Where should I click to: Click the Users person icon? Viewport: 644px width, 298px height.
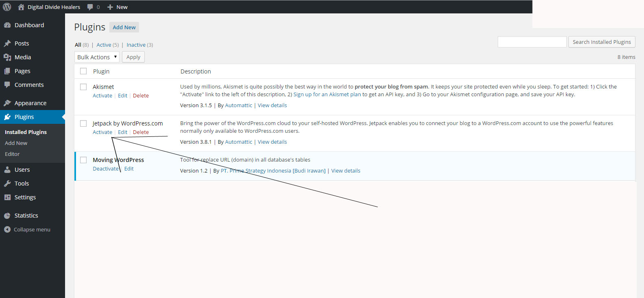7,170
